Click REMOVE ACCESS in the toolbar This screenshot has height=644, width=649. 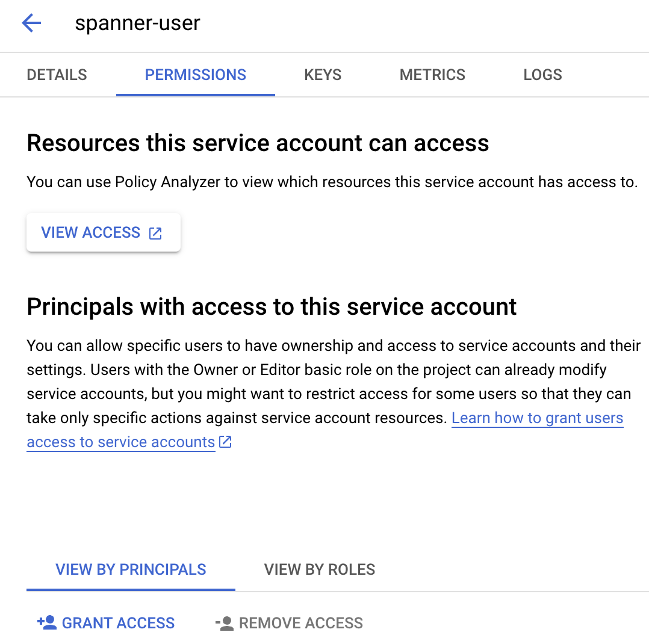click(x=301, y=623)
